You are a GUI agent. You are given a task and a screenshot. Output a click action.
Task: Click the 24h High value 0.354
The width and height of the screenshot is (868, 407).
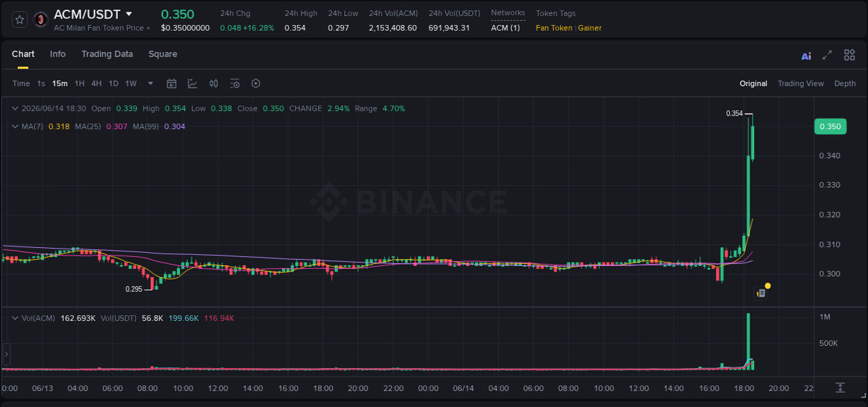[x=295, y=28]
